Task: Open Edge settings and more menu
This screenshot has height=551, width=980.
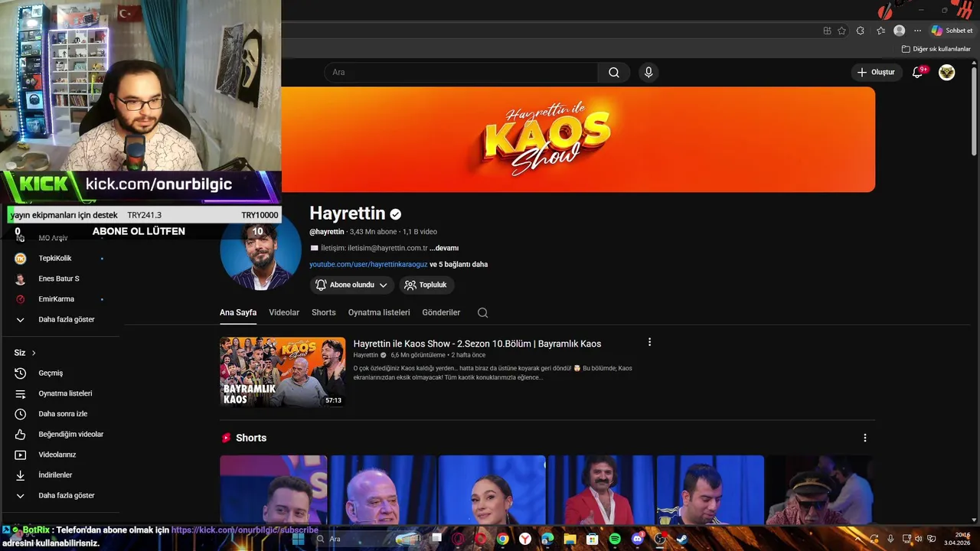Action: tap(918, 31)
